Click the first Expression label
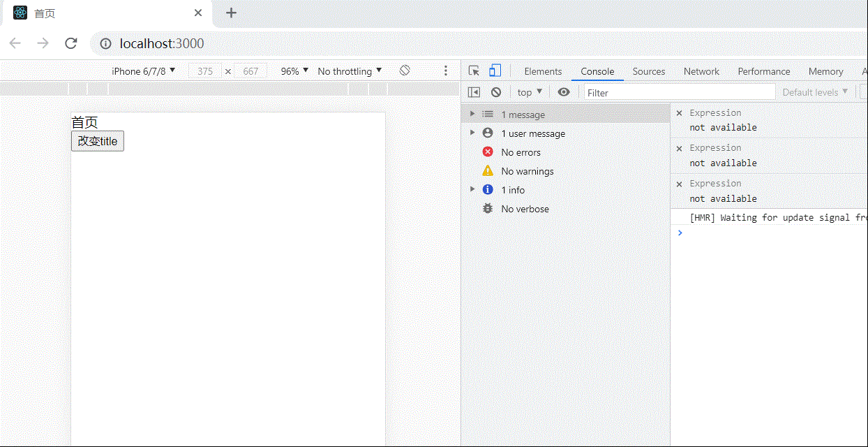This screenshot has height=447, width=868. (x=715, y=112)
